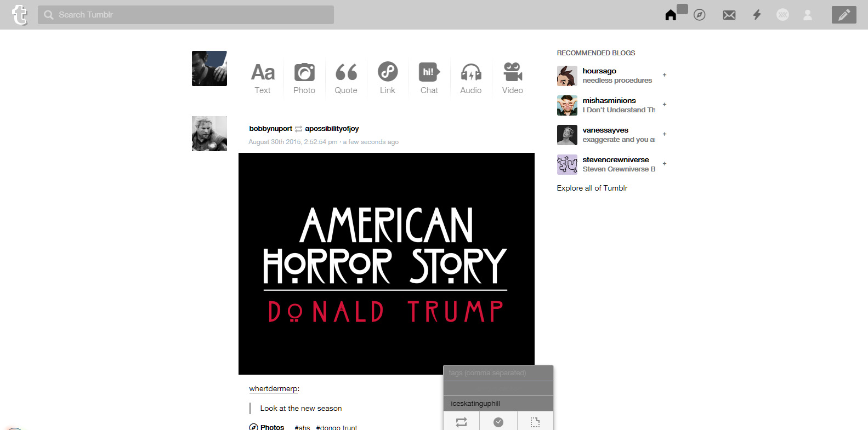Open bobbynuport's avatar beside the post
Image resolution: width=868 pixels, height=430 pixels.
tap(209, 134)
